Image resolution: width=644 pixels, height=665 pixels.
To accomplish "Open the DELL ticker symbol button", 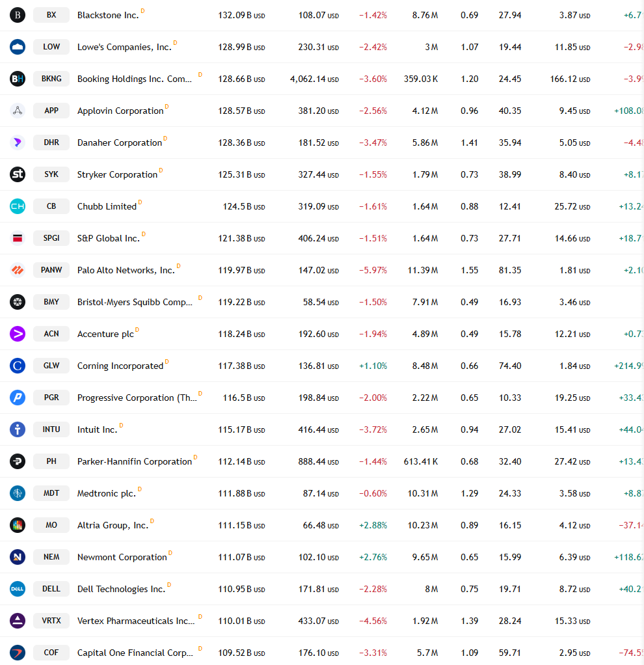I will pyautogui.click(x=51, y=589).
